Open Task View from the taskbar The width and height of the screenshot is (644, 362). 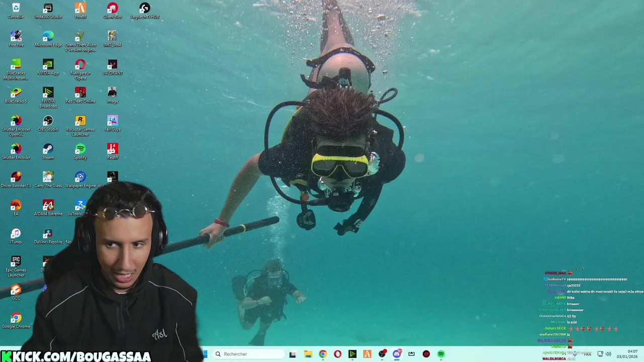click(293, 354)
